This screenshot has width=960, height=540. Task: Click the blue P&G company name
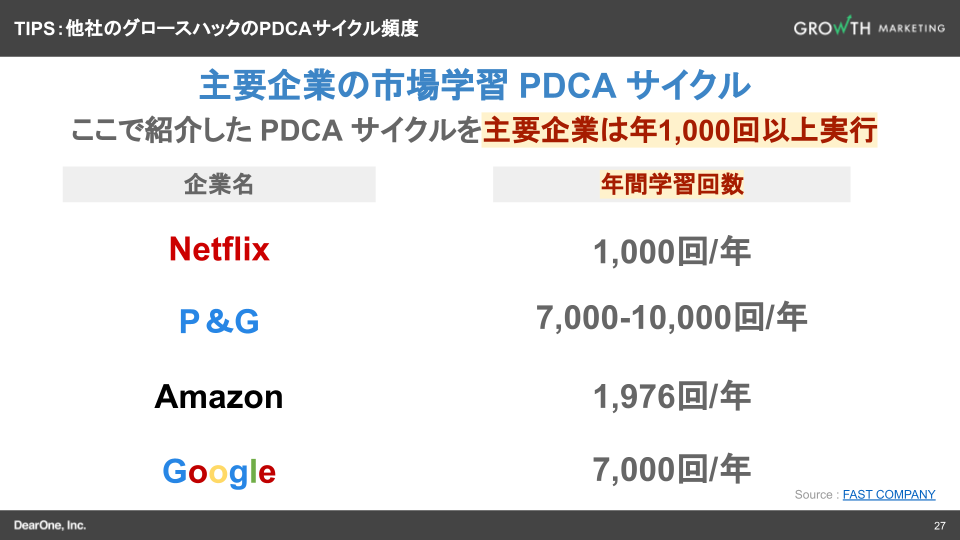click(x=219, y=321)
